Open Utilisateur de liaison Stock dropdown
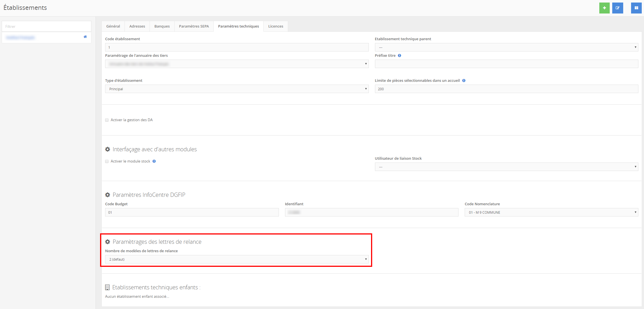The width and height of the screenshot is (644, 309). [x=506, y=167]
